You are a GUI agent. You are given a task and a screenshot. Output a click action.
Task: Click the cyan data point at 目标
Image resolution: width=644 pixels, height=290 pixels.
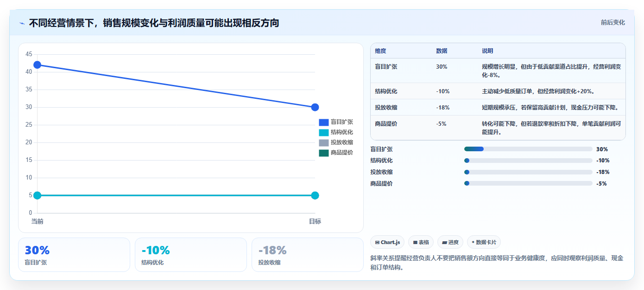(315, 195)
